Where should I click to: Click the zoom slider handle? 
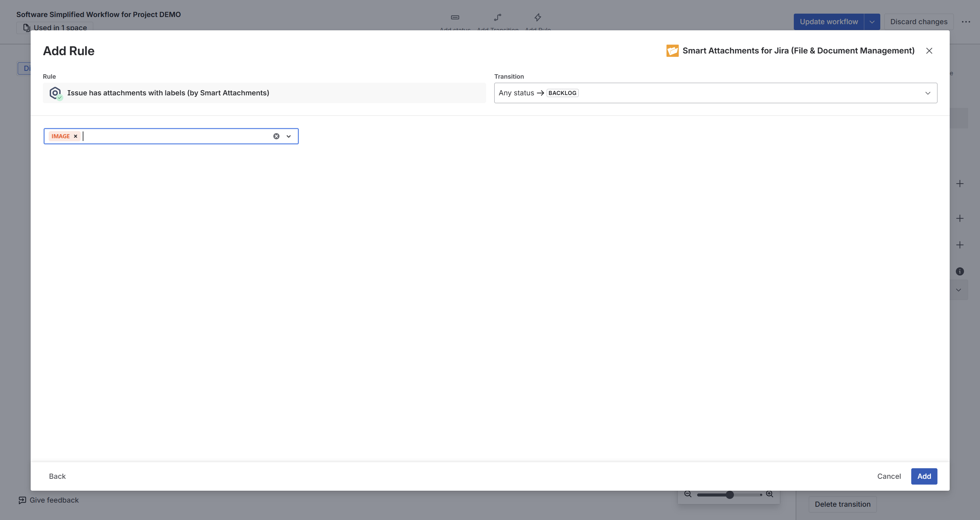(729, 494)
